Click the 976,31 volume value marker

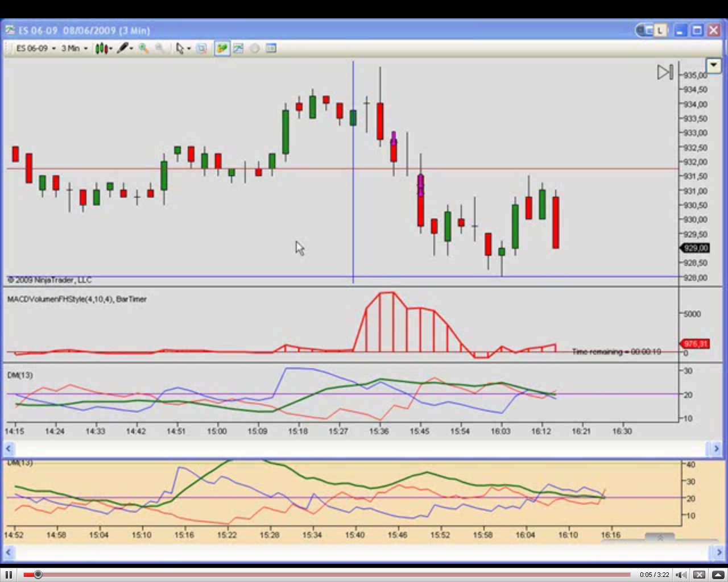(x=694, y=344)
